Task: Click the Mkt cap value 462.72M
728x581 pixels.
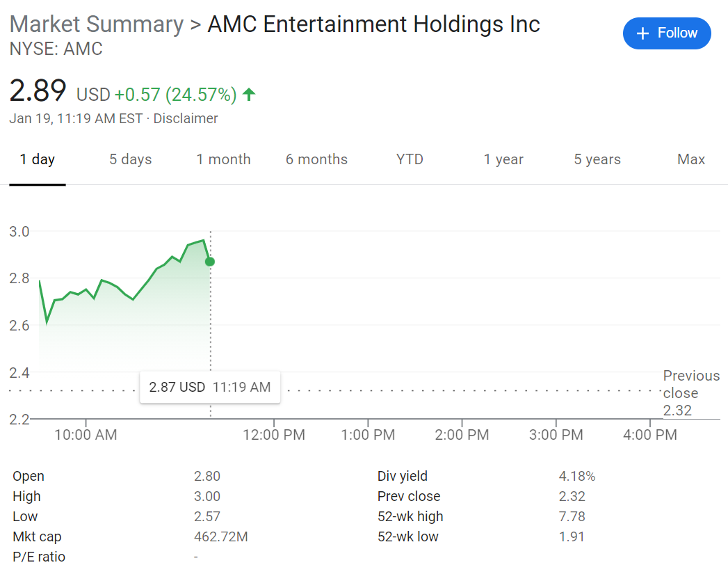Action: [x=220, y=536]
